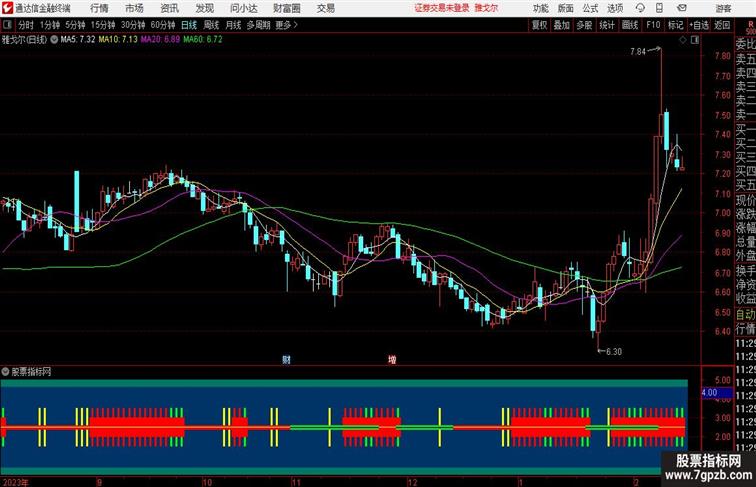Click the diamond icon above the chart
Screen dimensions: 756x487
683,40
